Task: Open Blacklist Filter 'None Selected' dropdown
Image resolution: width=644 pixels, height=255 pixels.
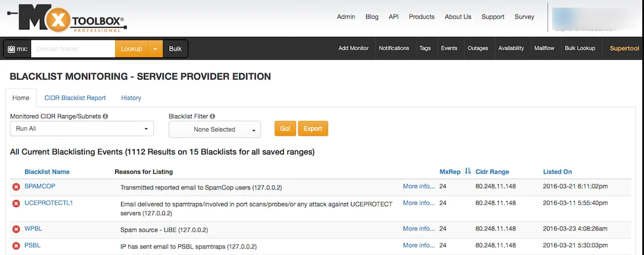Action: [x=215, y=129]
